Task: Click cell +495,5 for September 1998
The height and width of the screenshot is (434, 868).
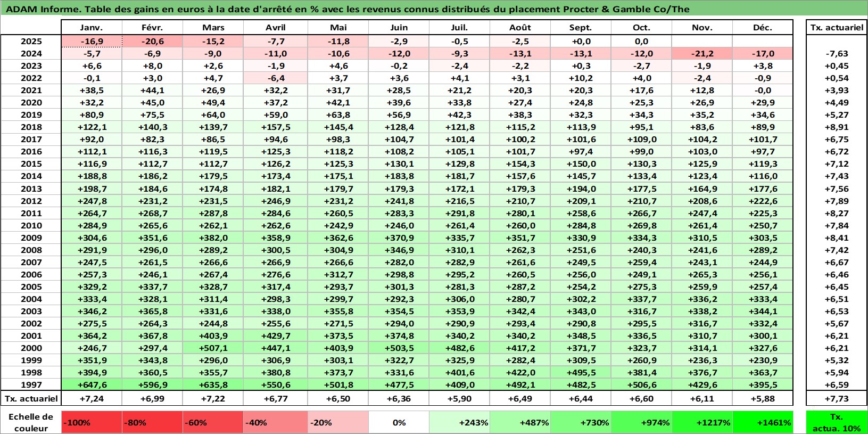Action: [x=581, y=372]
